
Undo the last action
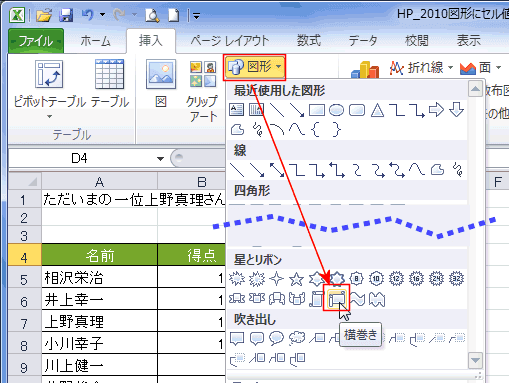click(x=87, y=15)
